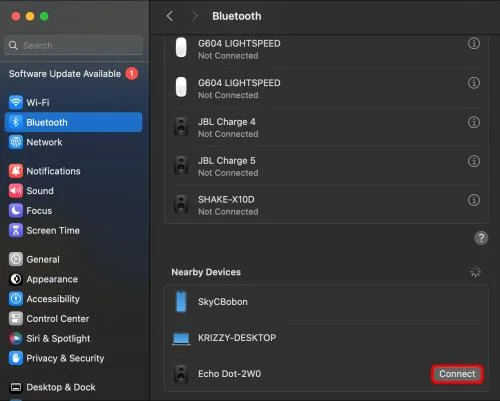Screen dimensions: 500x401
Task: Open the Focus sidebar item
Action: tap(73, 210)
